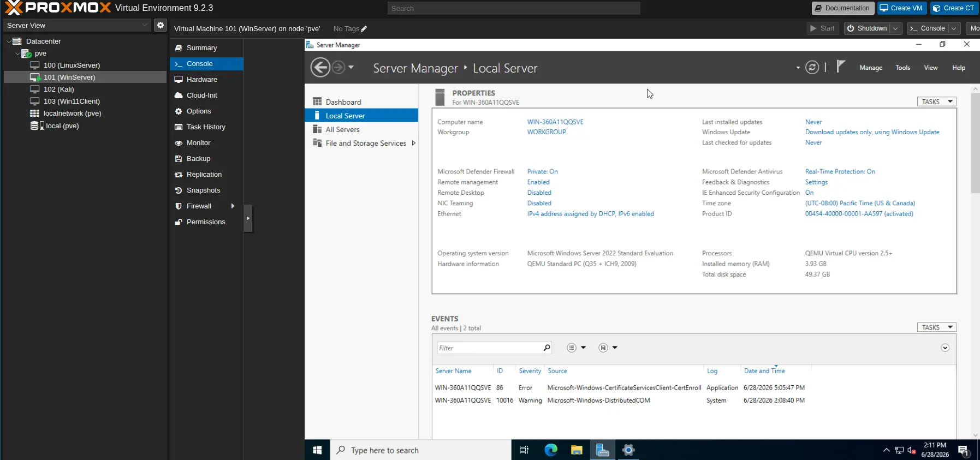Click the Server Manager taskbar icon
980x460 pixels.
pyautogui.click(x=603, y=450)
